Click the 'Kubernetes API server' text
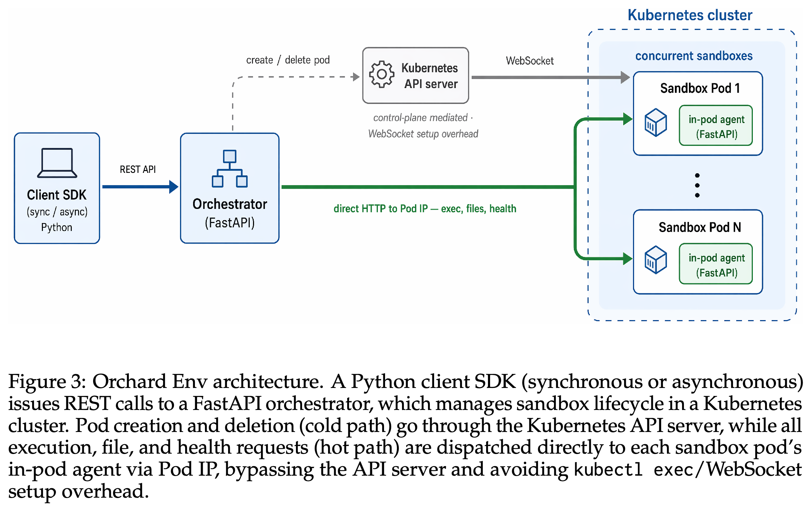The height and width of the screenshot is (511, 812). point(429,76)
